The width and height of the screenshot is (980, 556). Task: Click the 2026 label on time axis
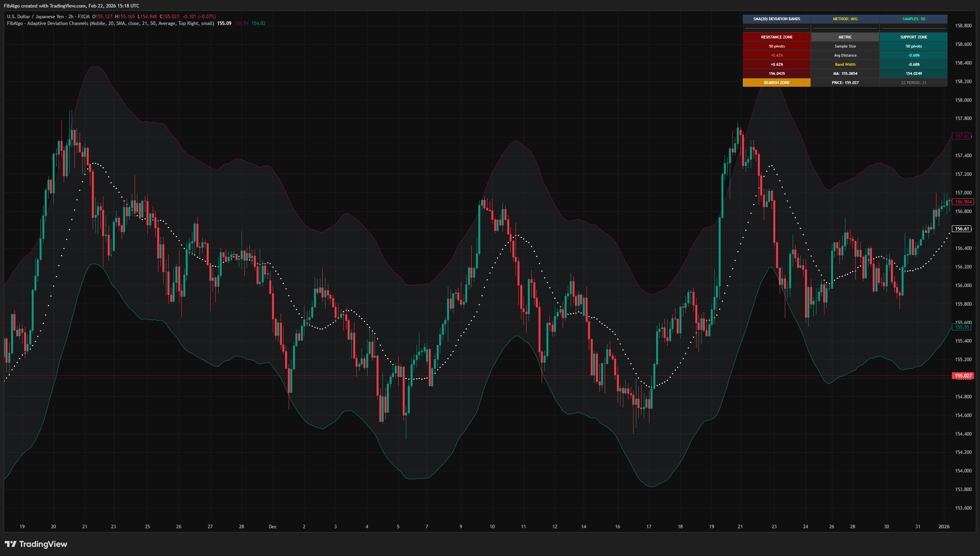[x=944, y=527]
